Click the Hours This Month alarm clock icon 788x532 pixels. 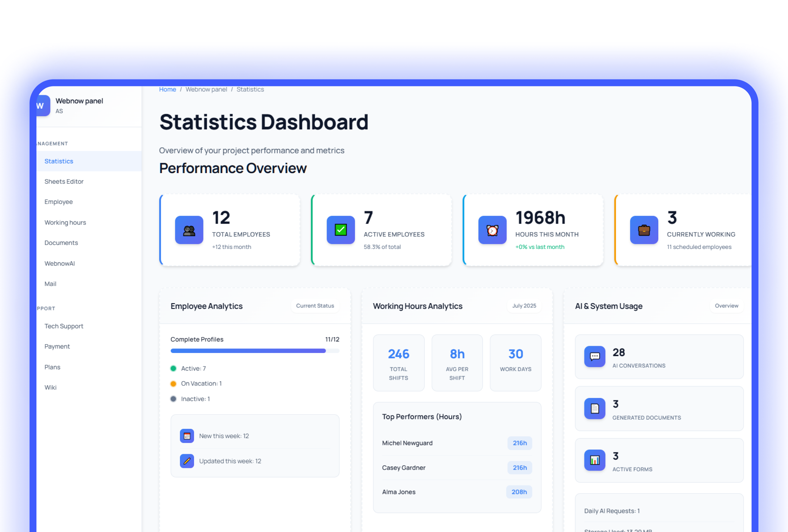point(492,230)
